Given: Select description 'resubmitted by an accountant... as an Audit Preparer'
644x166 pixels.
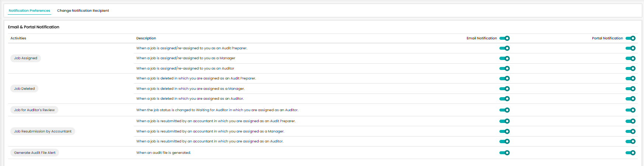Looking at the screenshot, I should point(216,121).
